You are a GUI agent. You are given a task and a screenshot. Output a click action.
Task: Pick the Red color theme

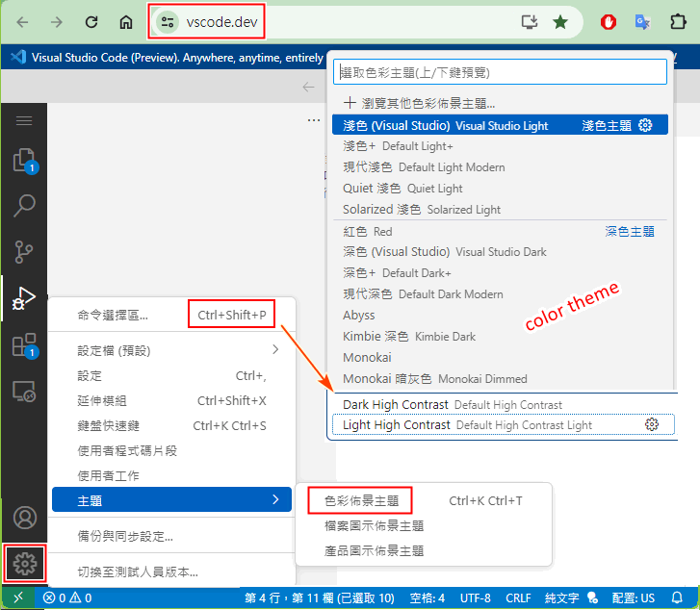[368, 231]
